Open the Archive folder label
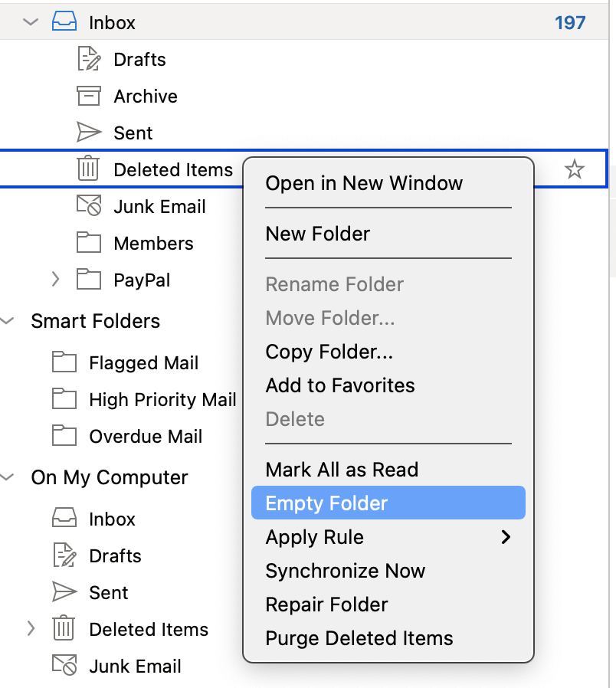616x688 pixels. tap(146, 96)
